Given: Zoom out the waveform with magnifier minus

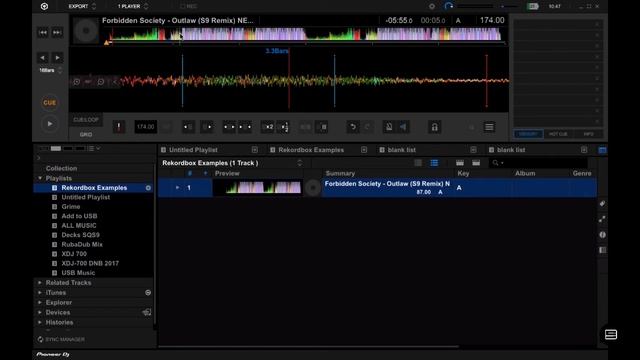Looking at the screenshot, I should 101,82.
